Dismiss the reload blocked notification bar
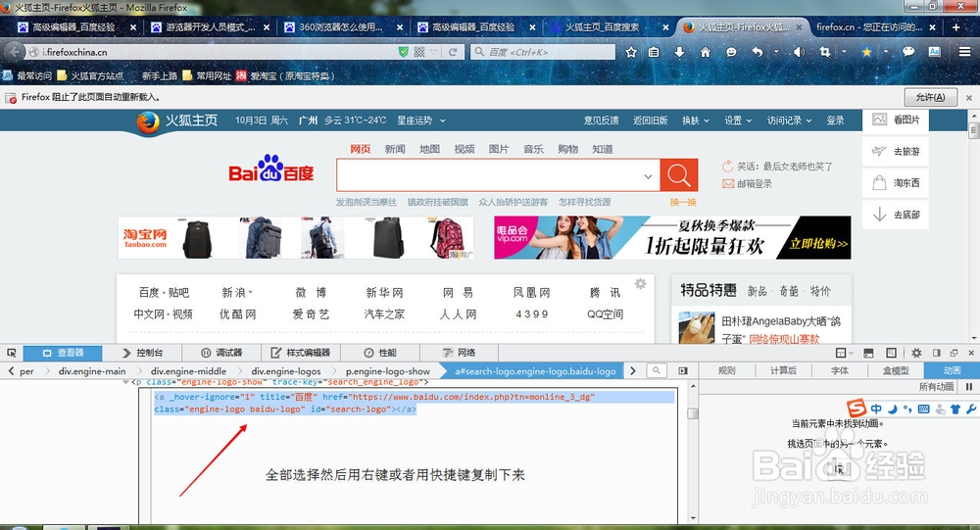Viewport: 980px width, 530px height. [969, 98]
